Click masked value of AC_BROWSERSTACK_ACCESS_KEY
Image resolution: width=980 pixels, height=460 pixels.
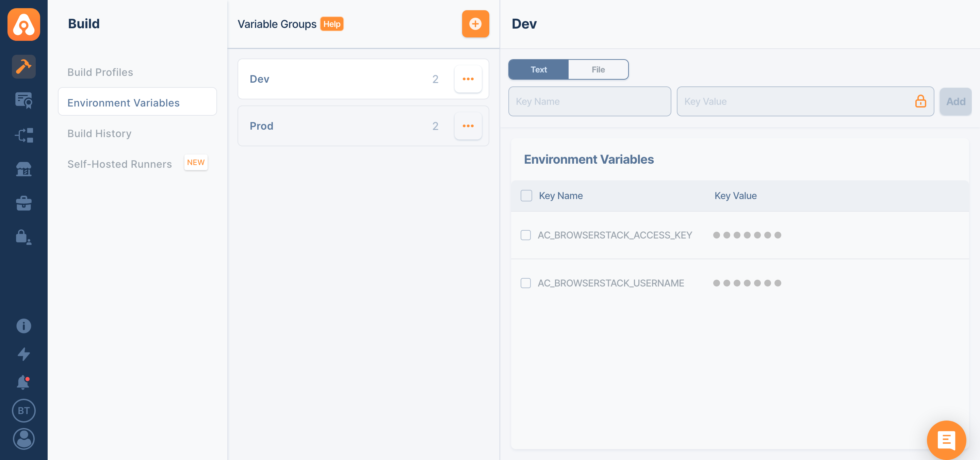point(747,235)
